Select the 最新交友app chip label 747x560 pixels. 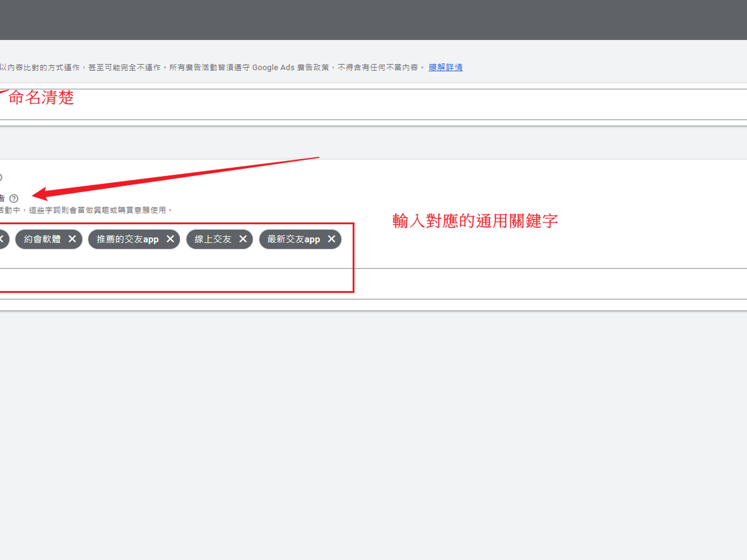(x=294, y=239)
